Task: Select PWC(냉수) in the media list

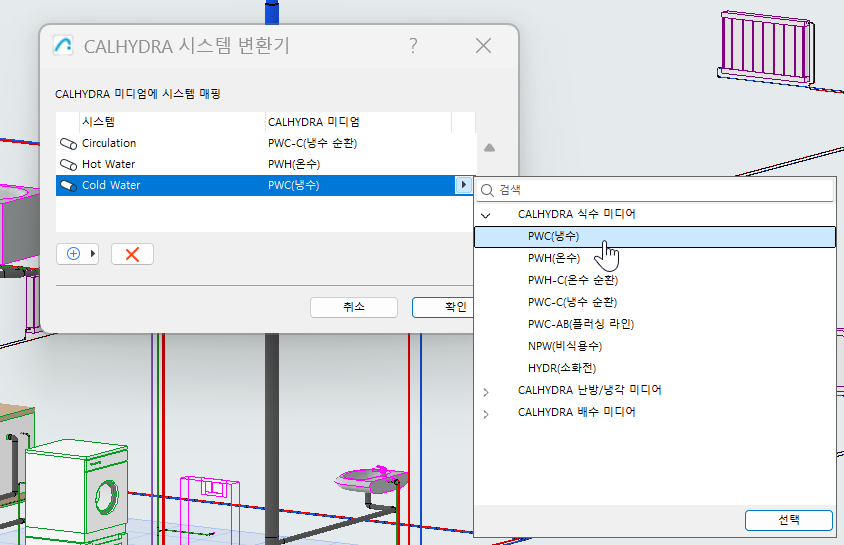Action: [655, 237]
